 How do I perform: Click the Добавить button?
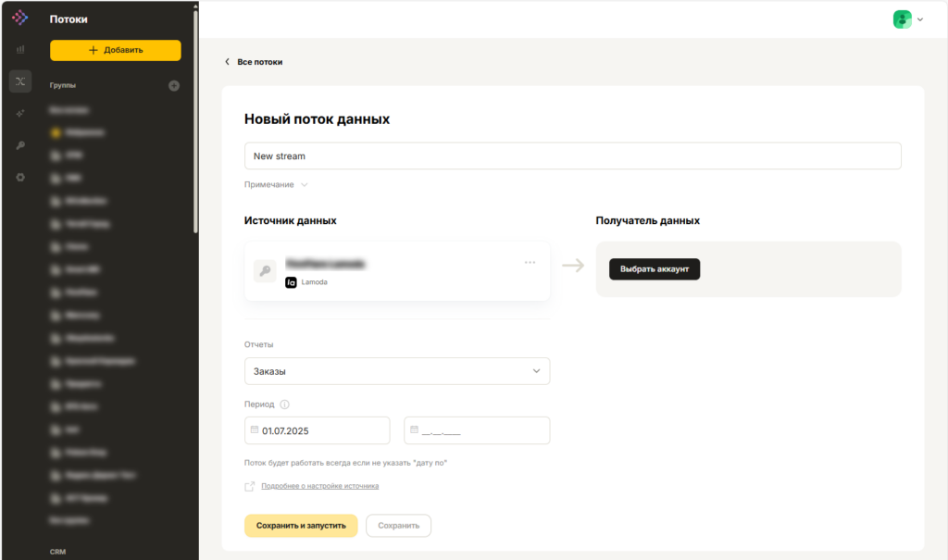(x=116, y=50)
